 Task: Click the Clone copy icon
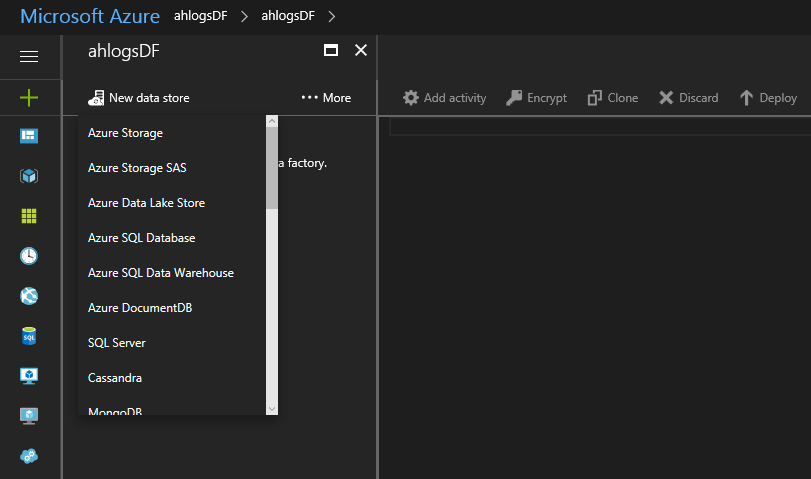[x=595, y=98]
